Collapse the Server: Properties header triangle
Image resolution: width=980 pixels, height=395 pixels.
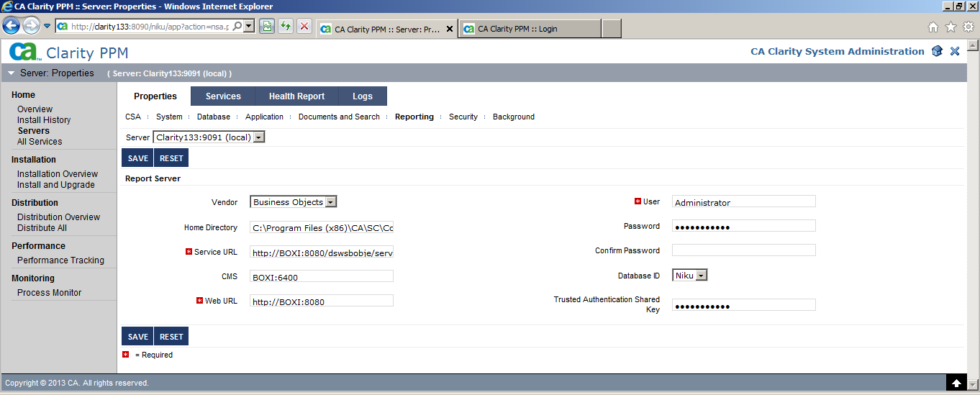12,73
